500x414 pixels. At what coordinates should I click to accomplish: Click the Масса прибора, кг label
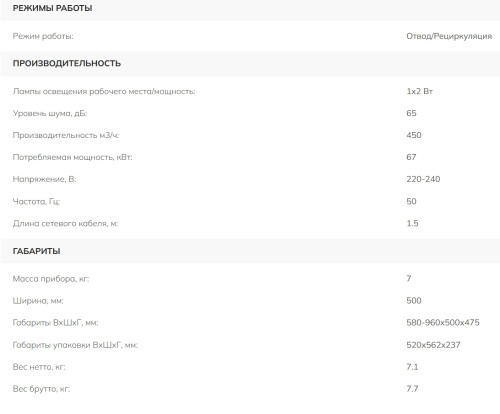click(51, 279)
